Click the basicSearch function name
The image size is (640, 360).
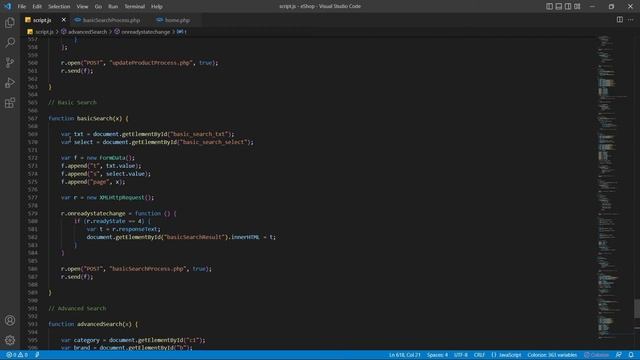coord(95,118)
